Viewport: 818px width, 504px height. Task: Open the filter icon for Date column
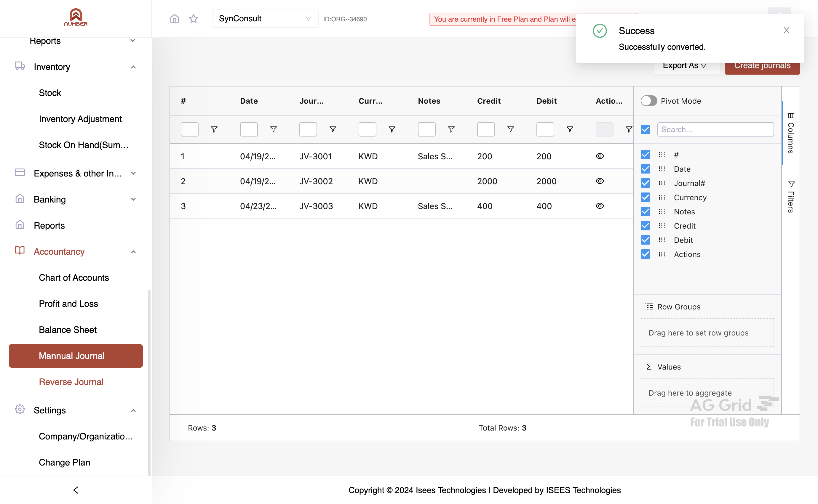pyautogui.click(x=273, y=129)
